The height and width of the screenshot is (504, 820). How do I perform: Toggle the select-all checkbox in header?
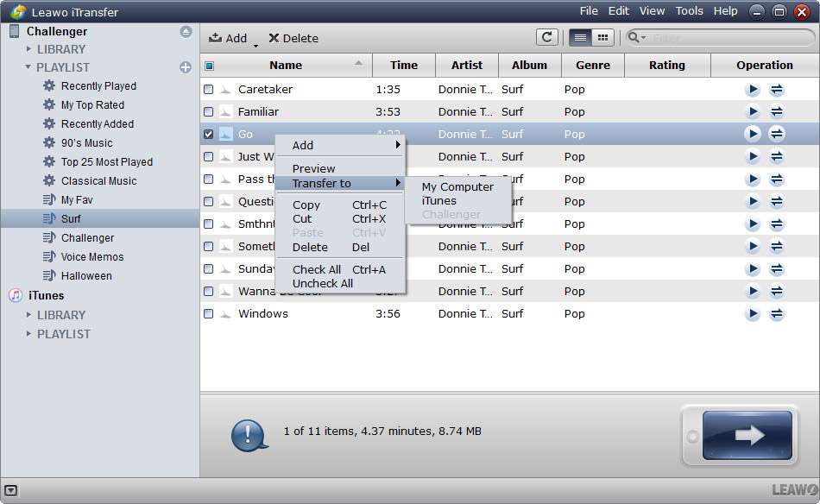click(x=209, y=66)
